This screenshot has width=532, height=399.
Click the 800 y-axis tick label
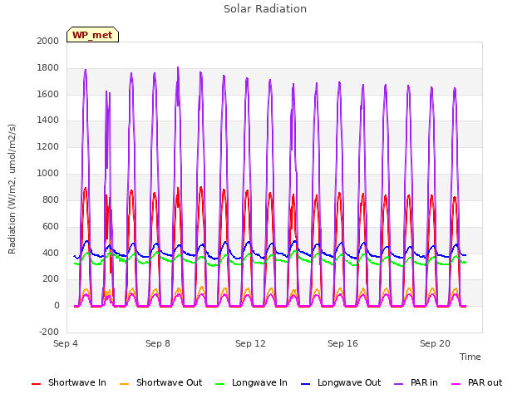[x=51, y=199]
